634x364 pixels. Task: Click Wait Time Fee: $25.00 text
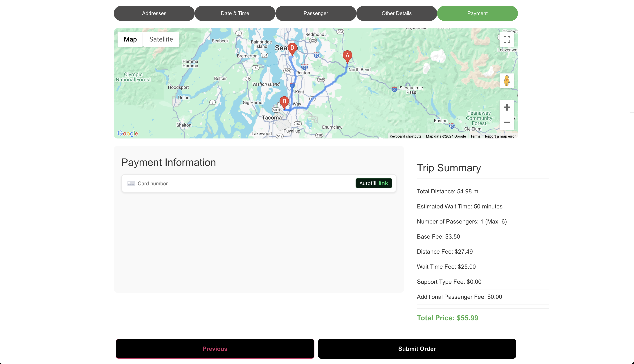tap(446, 267)
